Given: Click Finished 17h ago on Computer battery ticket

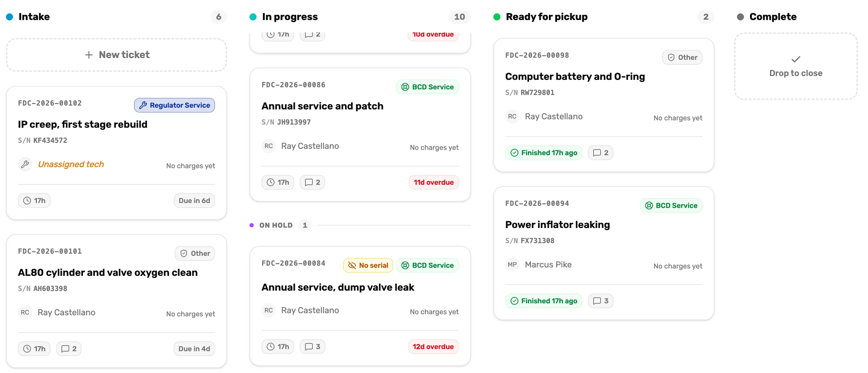Looking at the screenshot, I should (544, 153).
